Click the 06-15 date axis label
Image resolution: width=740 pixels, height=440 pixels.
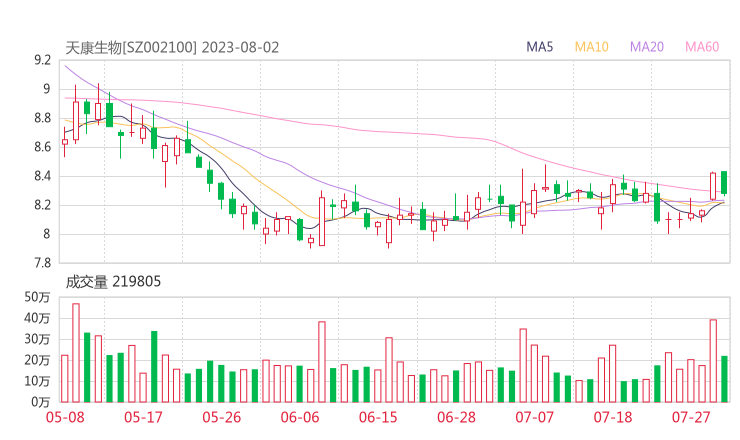pyautogui.click(x=378, y=417)
